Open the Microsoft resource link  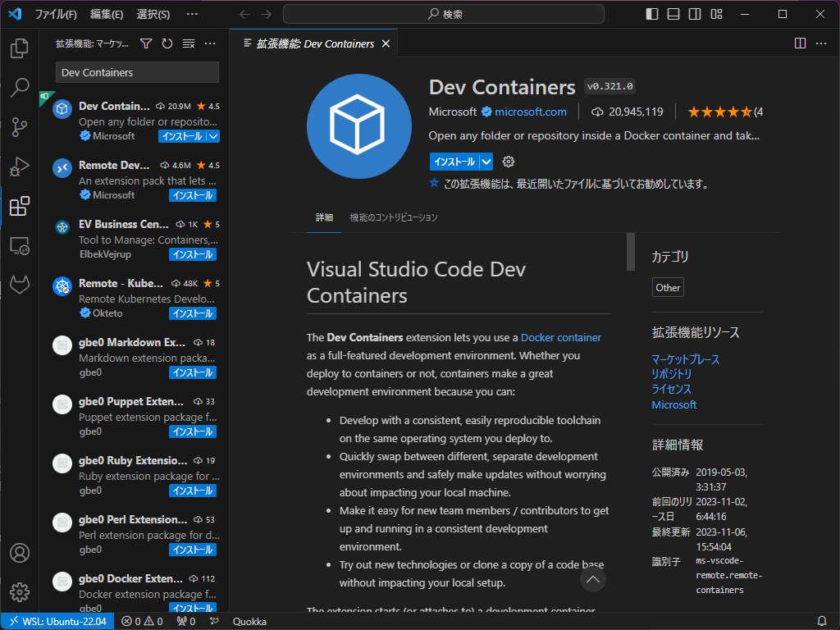click(674, 404)
